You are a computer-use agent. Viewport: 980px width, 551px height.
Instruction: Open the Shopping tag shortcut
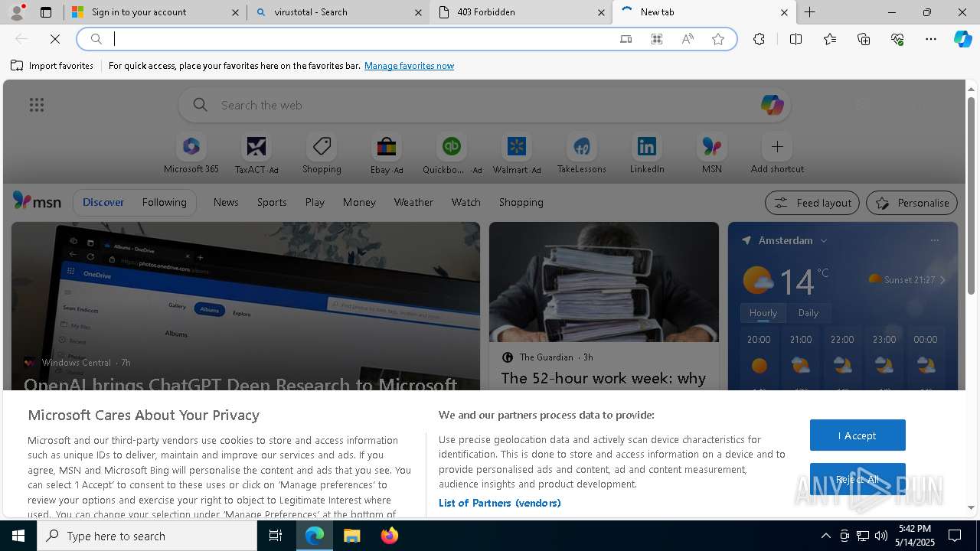322,153
